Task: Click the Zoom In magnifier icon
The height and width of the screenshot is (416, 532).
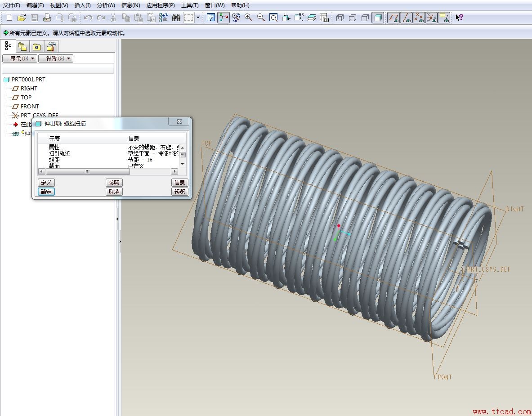Action: click(x=248, y=18)
